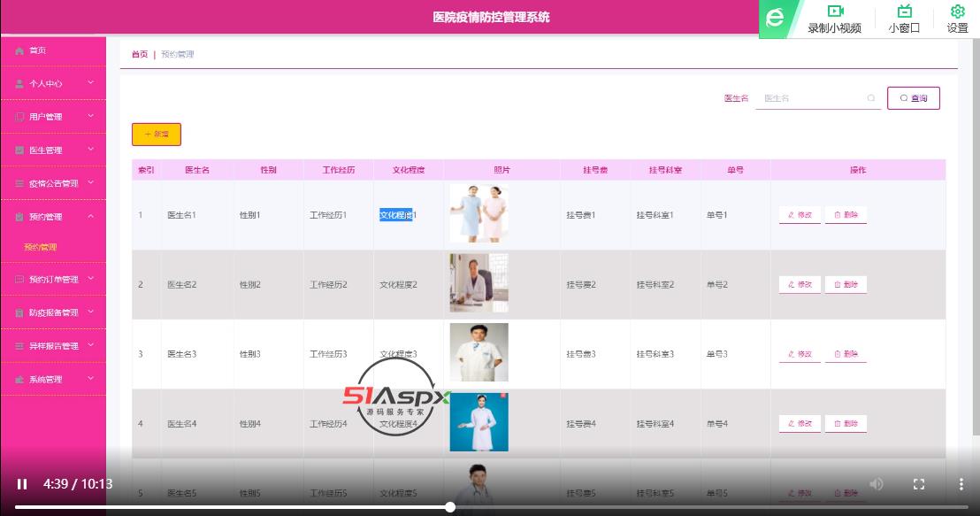Click the video progress bar scrubber
This screenshot has height=516, width=980.
pyautogui.click(x=450, y=507)
